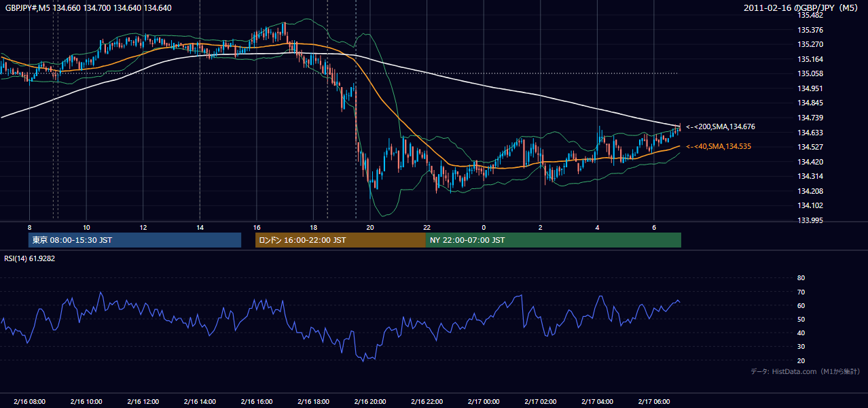Click hour label 8 under price chart
The height and width of the screenshot is (408, 868).
pyautogui.click(x=29, y=227)
